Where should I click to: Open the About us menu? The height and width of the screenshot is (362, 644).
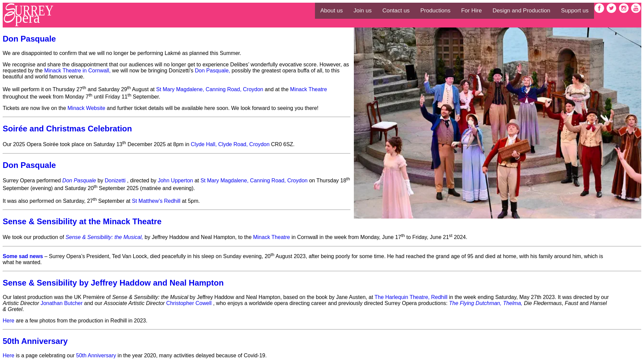pos(331,11)
